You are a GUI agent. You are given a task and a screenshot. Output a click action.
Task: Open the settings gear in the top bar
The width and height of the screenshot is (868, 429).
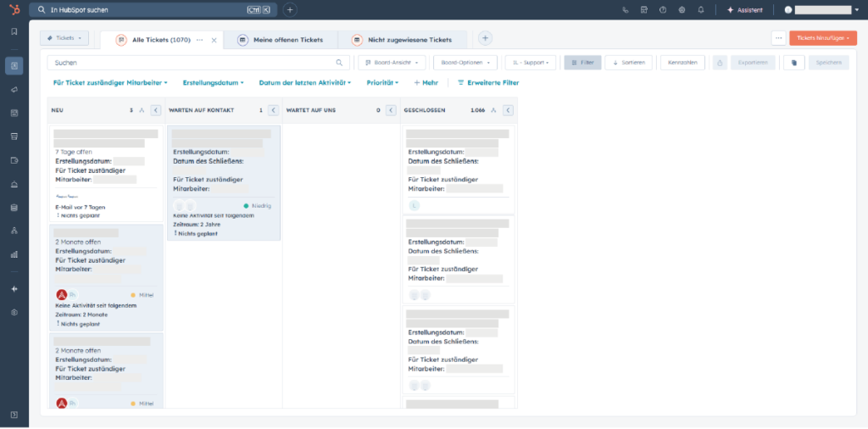click(x=682, y=10)
